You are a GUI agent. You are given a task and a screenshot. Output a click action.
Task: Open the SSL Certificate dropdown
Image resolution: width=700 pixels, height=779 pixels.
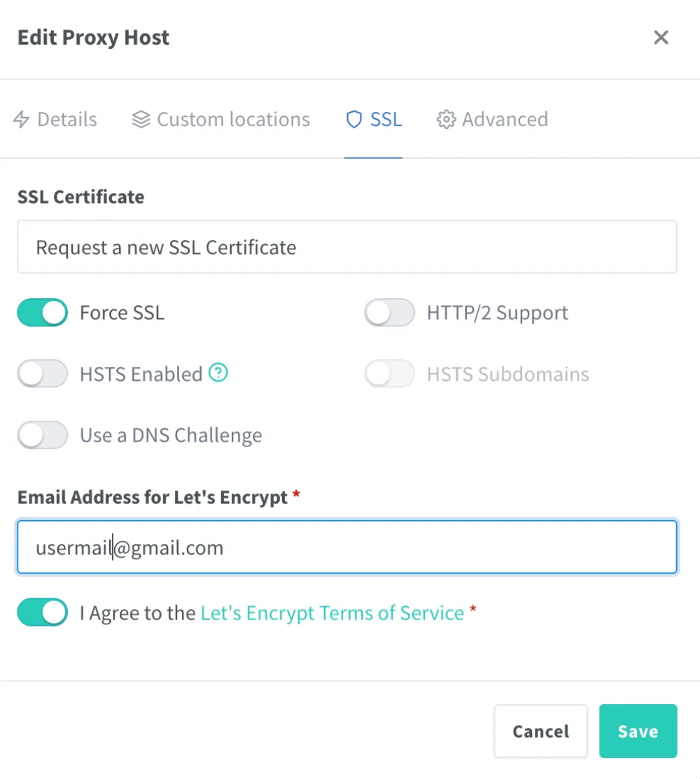pos(347,247)
